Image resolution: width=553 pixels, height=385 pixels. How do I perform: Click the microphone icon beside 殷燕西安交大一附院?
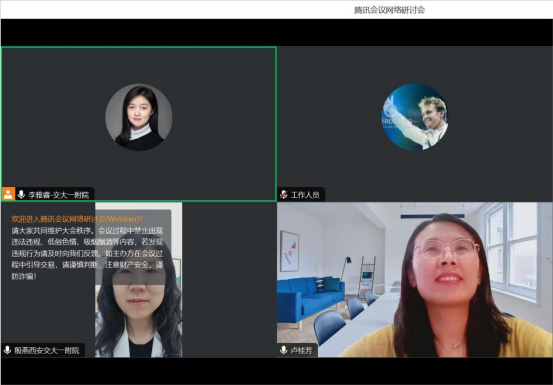(x=7, y=350)
